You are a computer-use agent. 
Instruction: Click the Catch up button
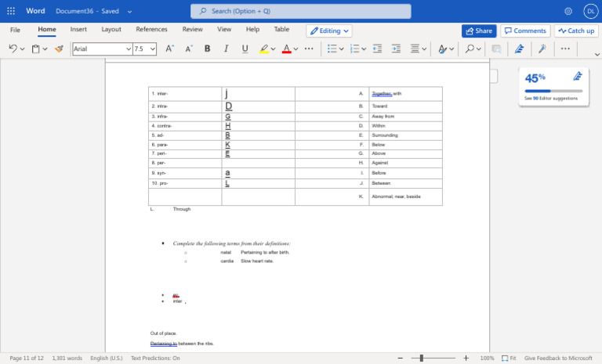click(576, 31)
